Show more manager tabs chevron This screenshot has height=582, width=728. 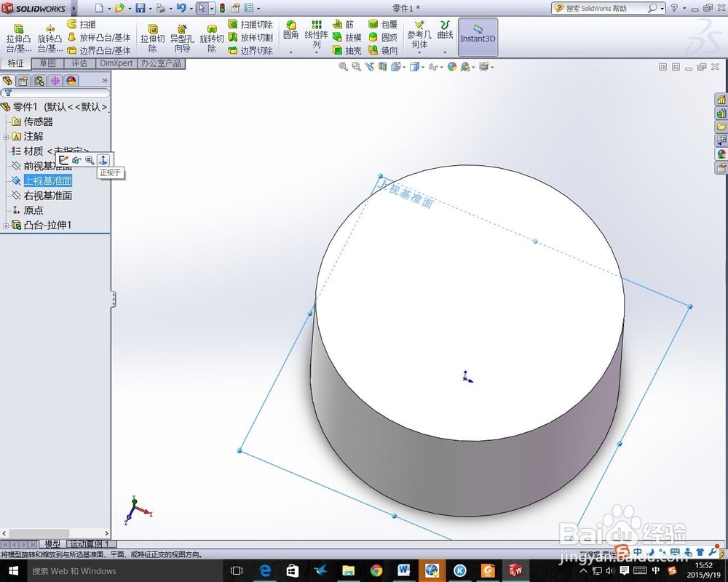point(105,81)
